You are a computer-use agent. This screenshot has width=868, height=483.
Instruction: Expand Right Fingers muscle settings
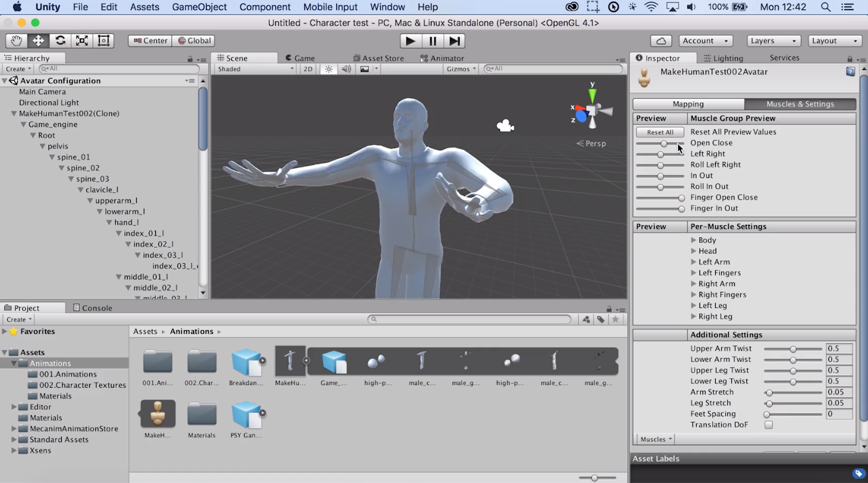point(694,295)
